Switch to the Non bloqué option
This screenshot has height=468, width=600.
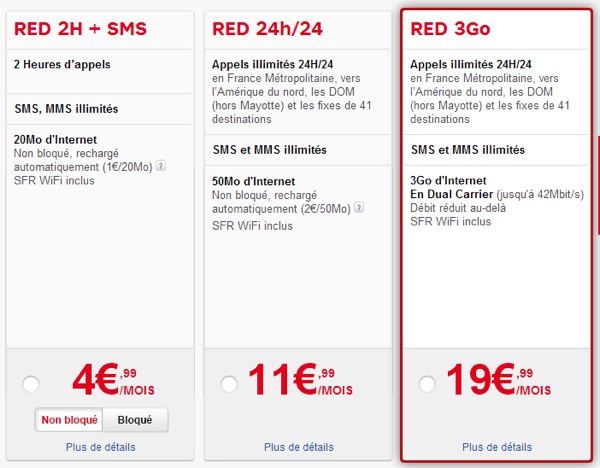(69, 420)
